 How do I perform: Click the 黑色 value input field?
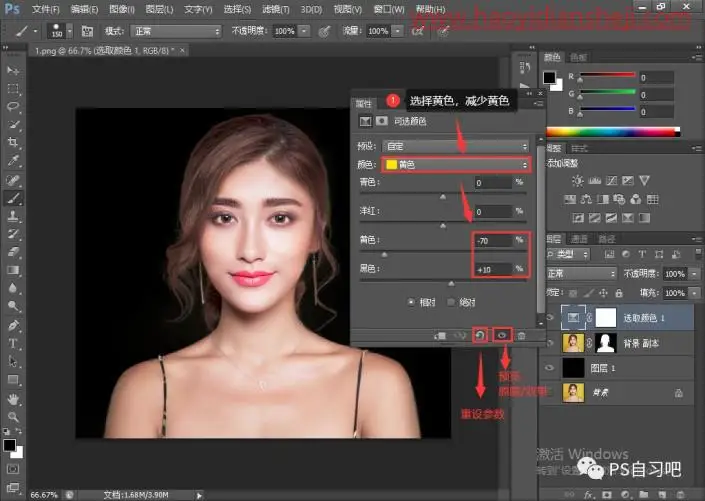tap(493, 269)
